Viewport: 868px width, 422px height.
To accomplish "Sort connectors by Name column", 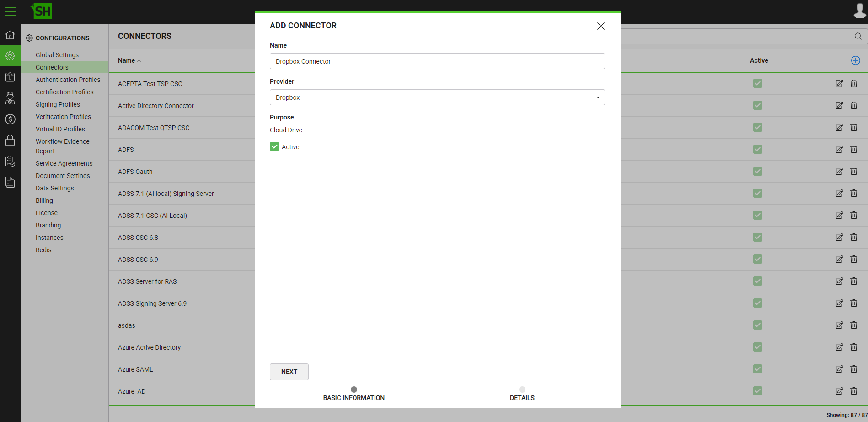I will click(x=129, y=60).
